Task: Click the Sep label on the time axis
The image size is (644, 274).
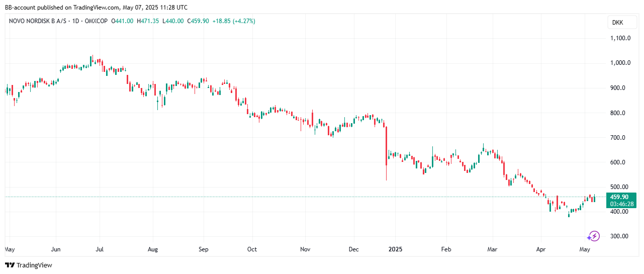Action: tap(203, 249)
